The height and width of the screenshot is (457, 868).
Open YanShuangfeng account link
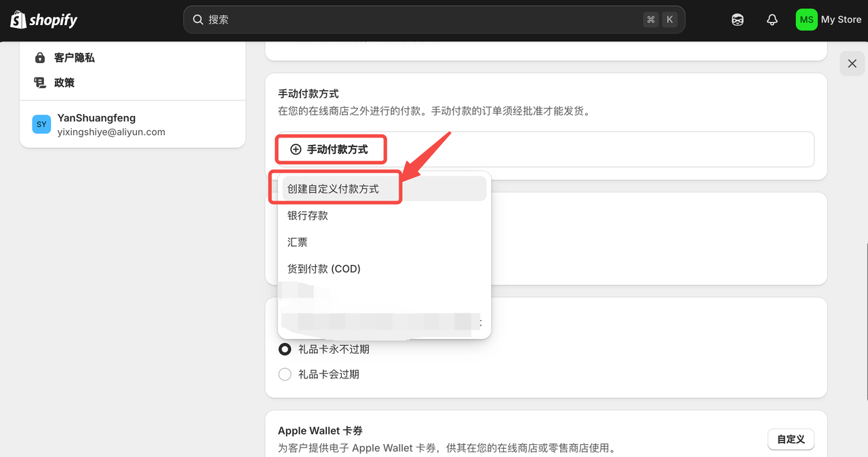96,118
